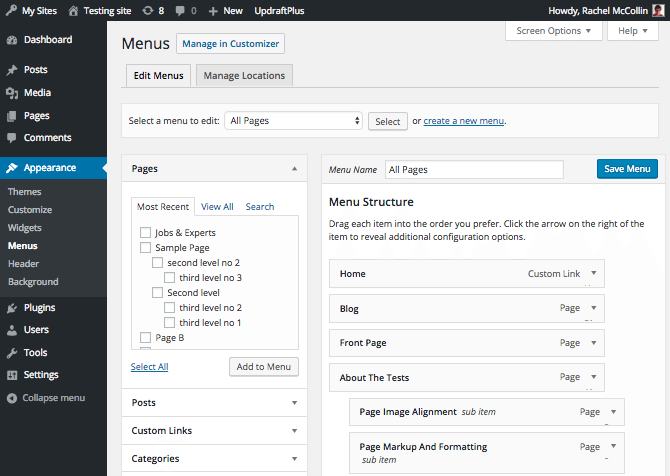670x476 pixels.
Task: Tick the third level no 2 checkbox
Action: 169,307
